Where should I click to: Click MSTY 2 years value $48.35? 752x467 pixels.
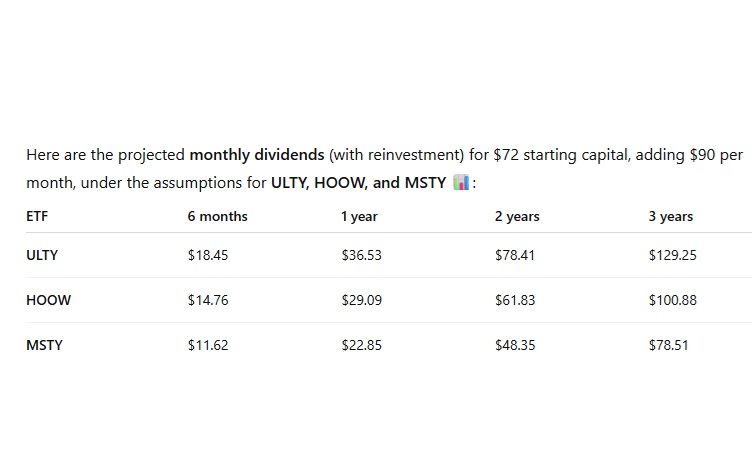(515, 345)
